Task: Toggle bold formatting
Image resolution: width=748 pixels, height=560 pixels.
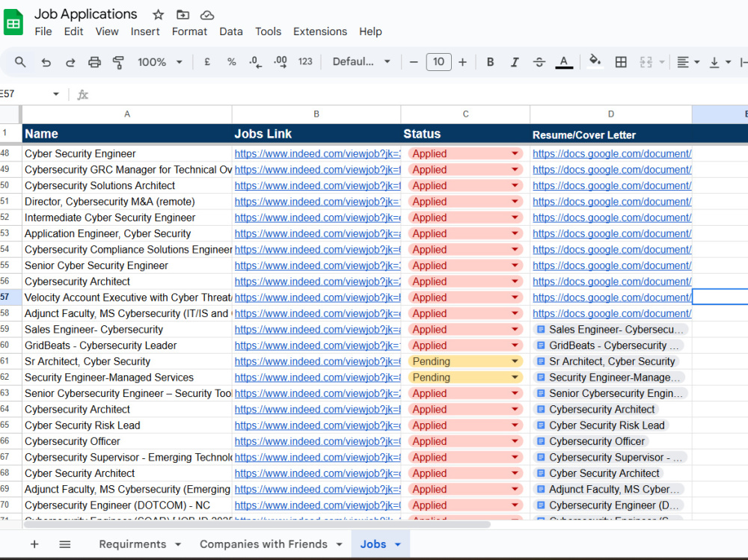Action: (490, 62)
